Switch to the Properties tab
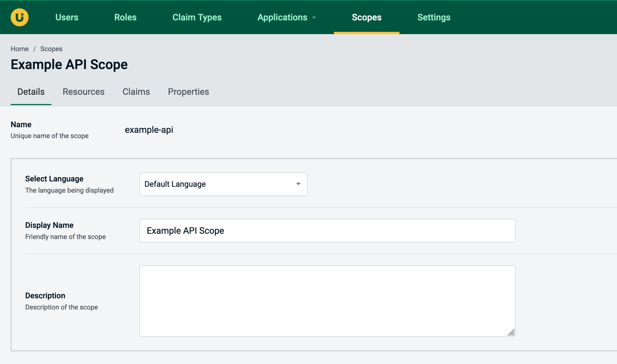Screen dimensions: 617x364 click(x=188, y=92)
